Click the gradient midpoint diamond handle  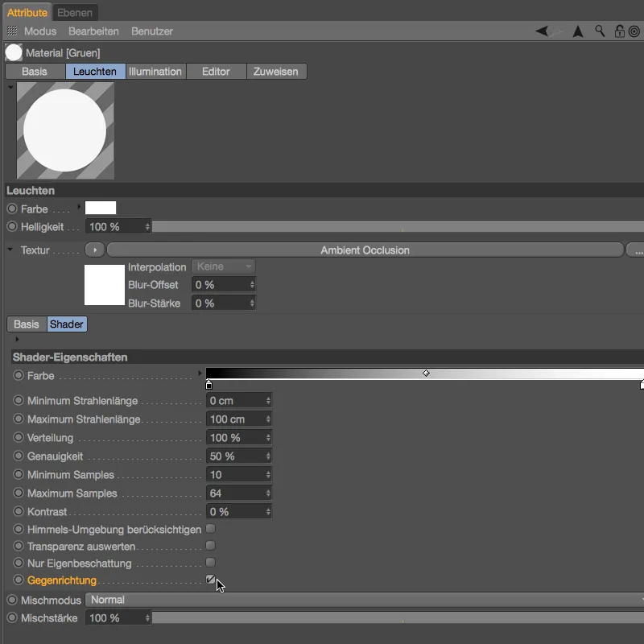point(427,373)
